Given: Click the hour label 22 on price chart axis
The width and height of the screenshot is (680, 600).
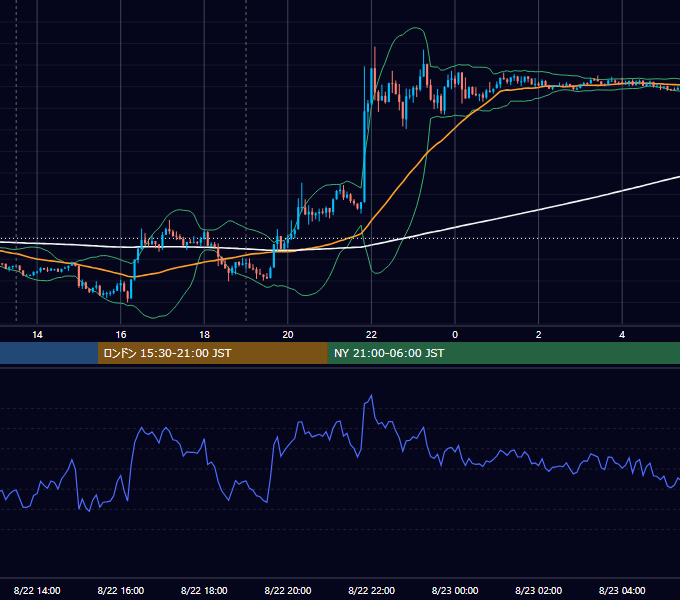Looking at the screenshot, I should [371, 335].
